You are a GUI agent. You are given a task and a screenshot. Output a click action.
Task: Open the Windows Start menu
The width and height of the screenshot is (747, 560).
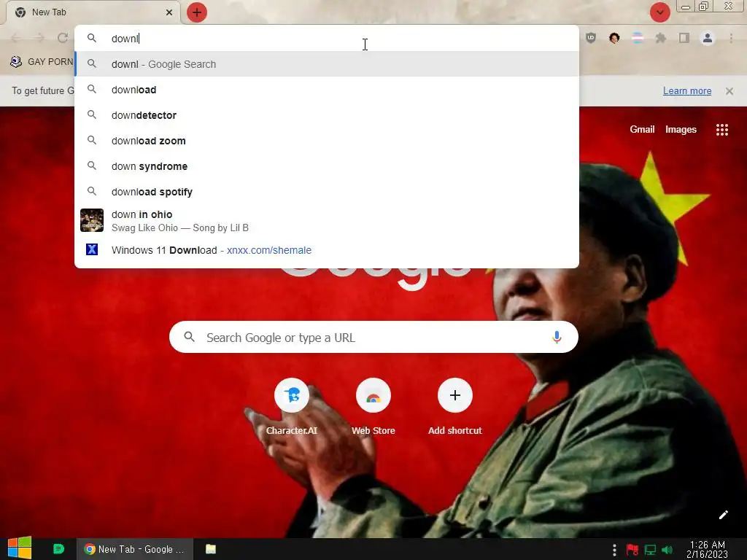coord(20,548)
